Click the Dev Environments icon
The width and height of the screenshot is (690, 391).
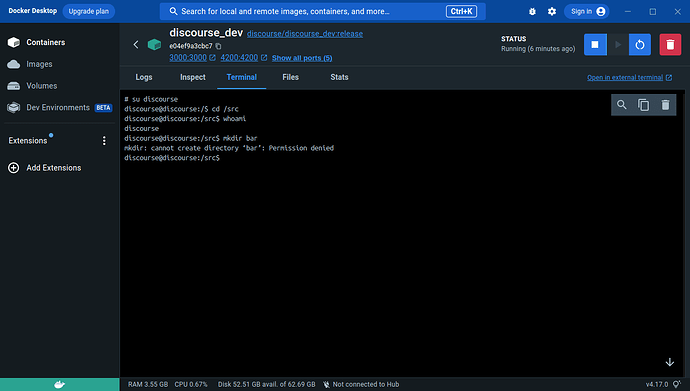click(14, 107)
